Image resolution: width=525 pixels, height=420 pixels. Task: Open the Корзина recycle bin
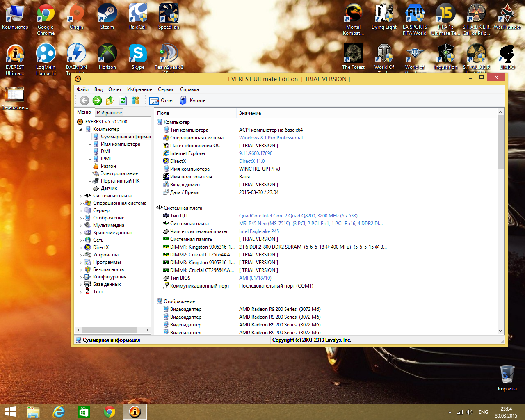coord(507,378)
